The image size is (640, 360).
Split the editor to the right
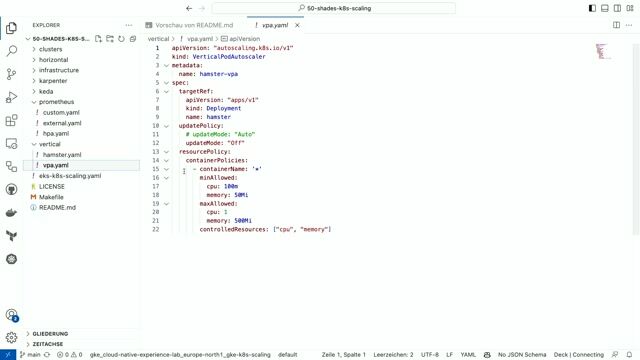tap(616, 25)
